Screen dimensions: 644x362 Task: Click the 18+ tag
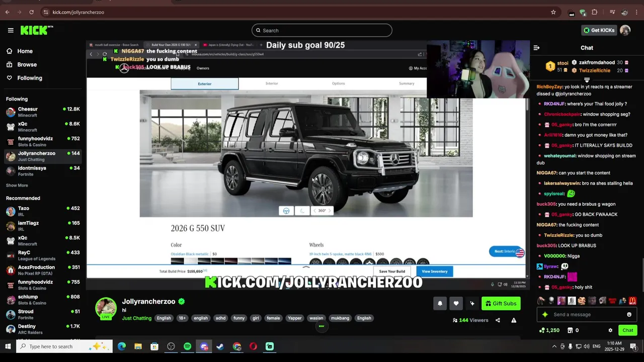point(182,318)
